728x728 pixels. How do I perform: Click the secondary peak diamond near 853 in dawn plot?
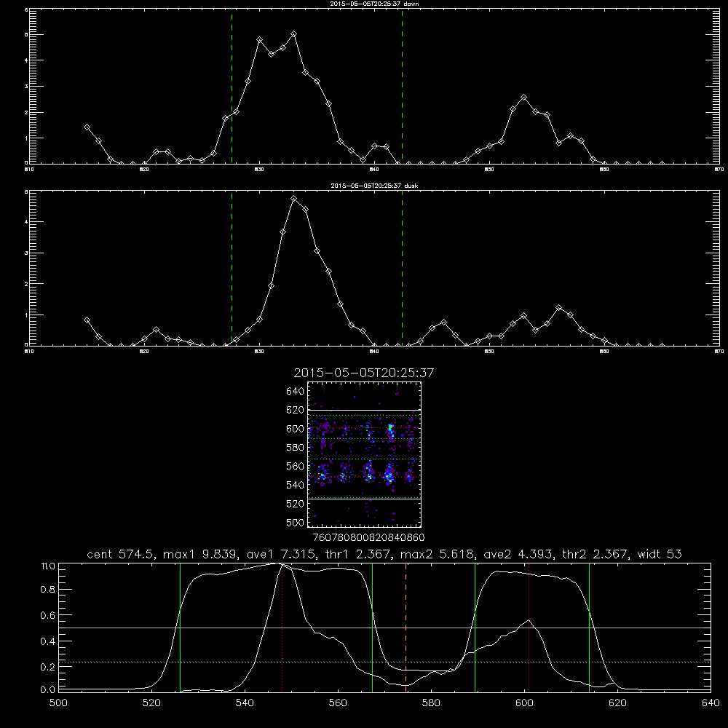click(524, 98)
